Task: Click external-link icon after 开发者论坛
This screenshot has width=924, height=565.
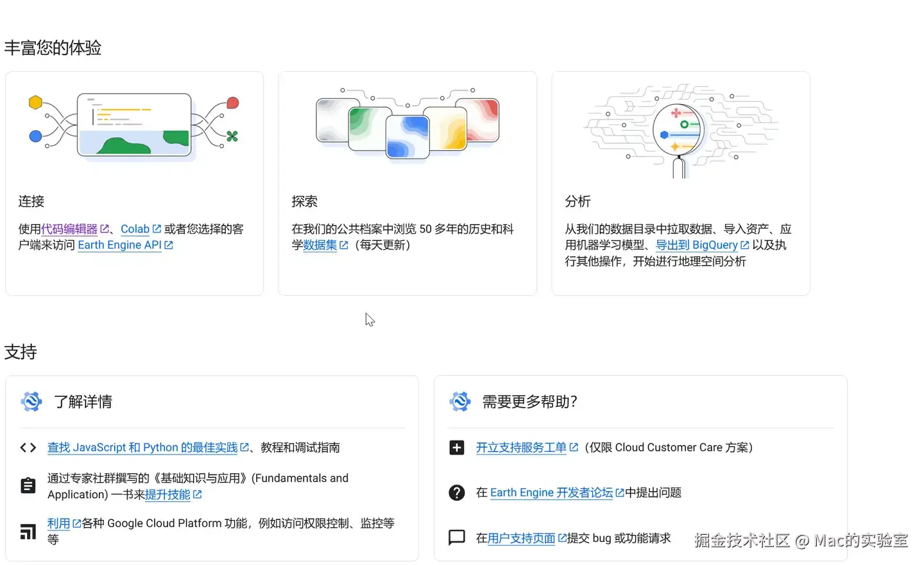Action: [620, 492]
